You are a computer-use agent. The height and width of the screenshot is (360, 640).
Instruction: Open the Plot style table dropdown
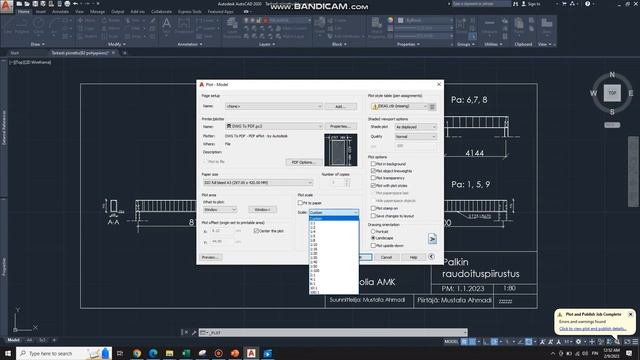(399, 106)
